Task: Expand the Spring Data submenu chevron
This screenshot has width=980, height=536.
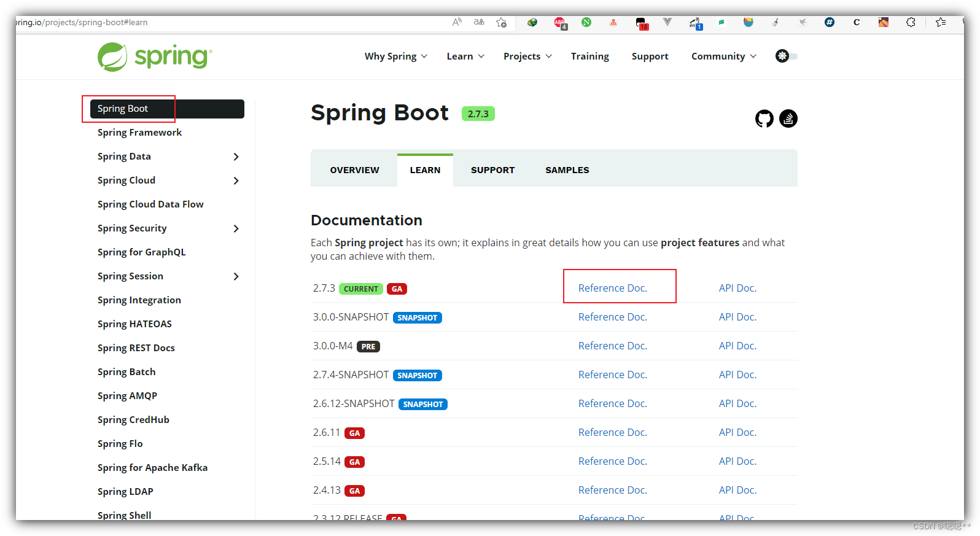Action: (x=236, y=157)
